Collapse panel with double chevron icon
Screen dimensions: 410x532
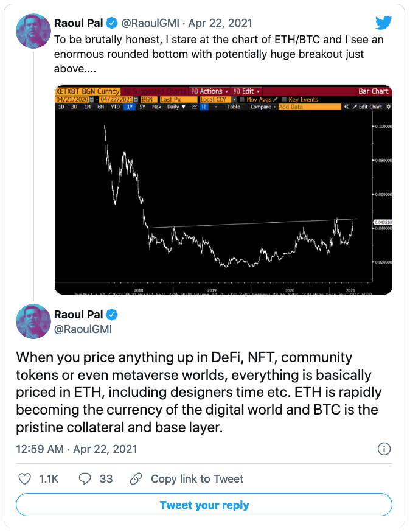pos(346,107)
